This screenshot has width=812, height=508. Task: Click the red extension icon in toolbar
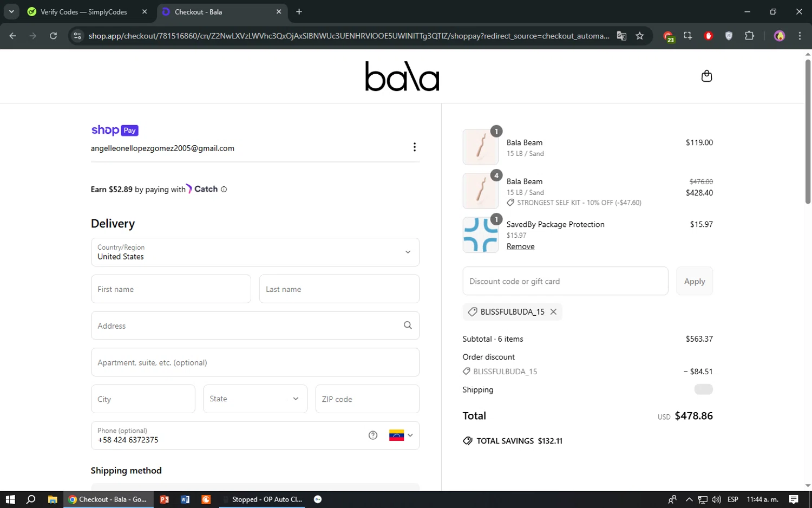tap(708, 36)
